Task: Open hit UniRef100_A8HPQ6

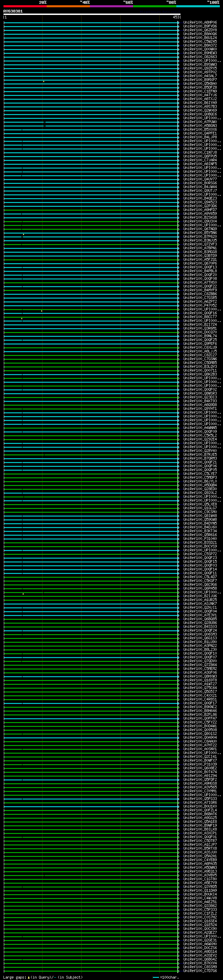Action: tap(200, 23)
